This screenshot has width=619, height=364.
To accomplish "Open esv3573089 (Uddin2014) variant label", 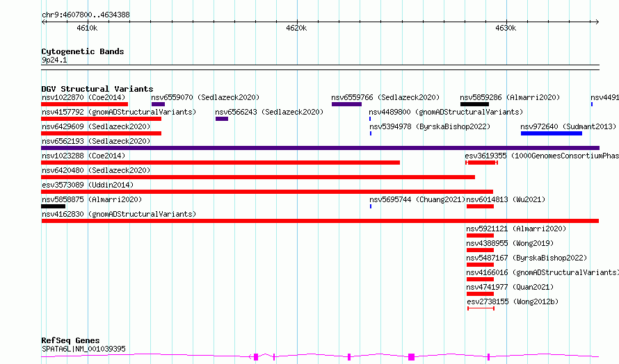I will tap(88, 185).
